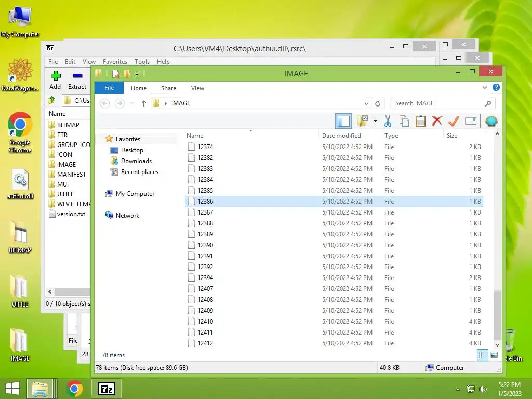The width and height of the screenshot is (532, 399).
Task: Open the Home ribbon tab
Action: (x=138, y=88)
